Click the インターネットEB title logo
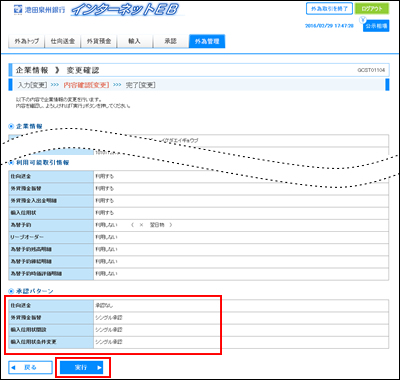 pos(127,10)
